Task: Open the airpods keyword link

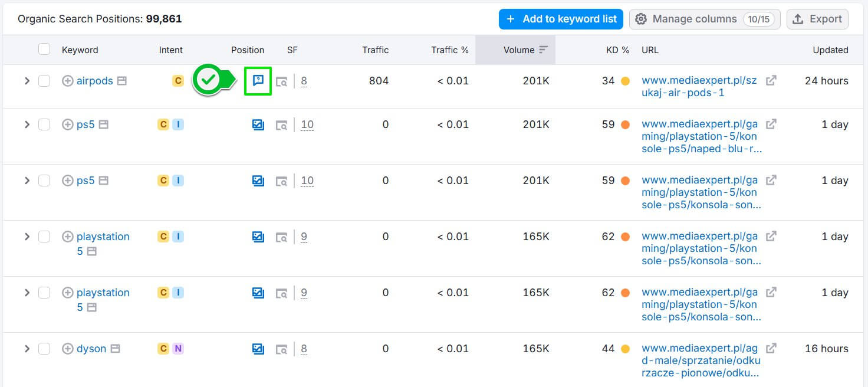Action: (95, 81)
